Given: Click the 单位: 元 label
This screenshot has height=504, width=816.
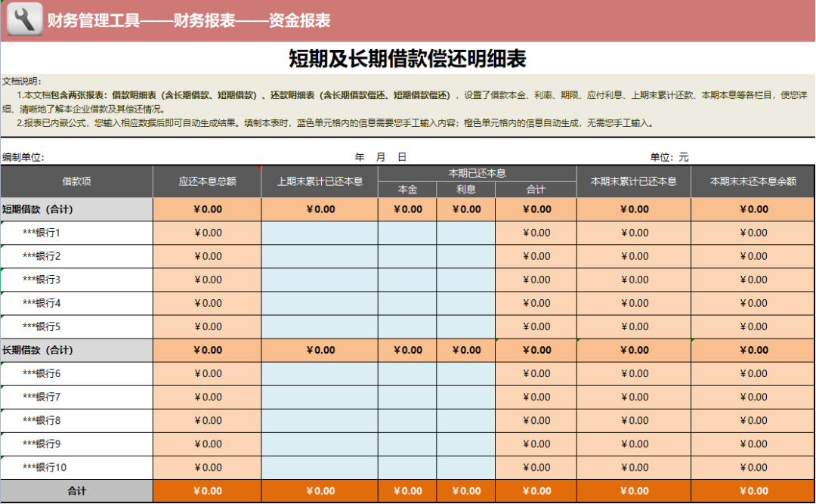Looking at the screenshot, I should [669, 157].
